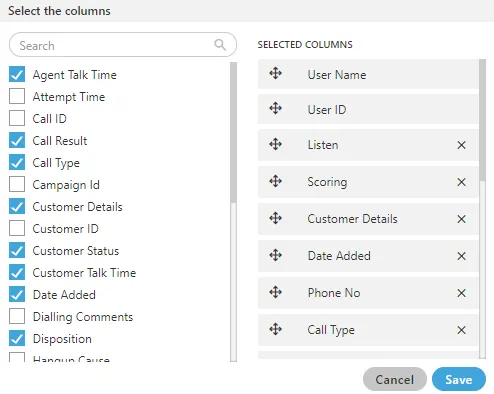Disable the Customer Talk Time checkbox
Screen dimensions: 494x394
click(x=17, y=272)
